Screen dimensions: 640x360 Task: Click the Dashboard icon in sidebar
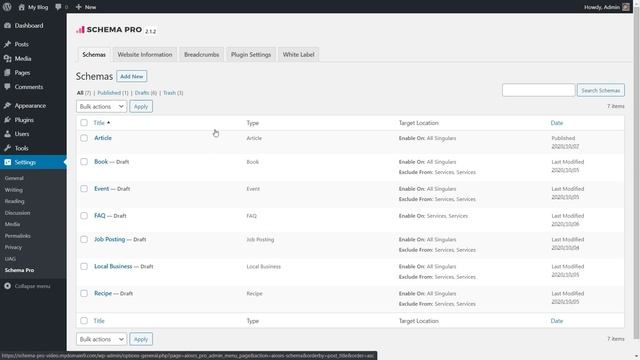click(7, 25)
